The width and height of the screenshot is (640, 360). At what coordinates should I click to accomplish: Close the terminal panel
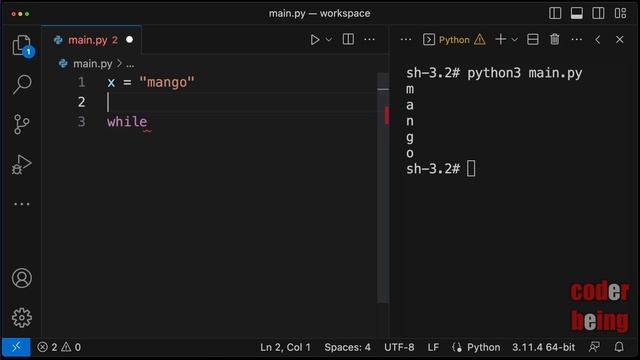click(x=620, y=40)
